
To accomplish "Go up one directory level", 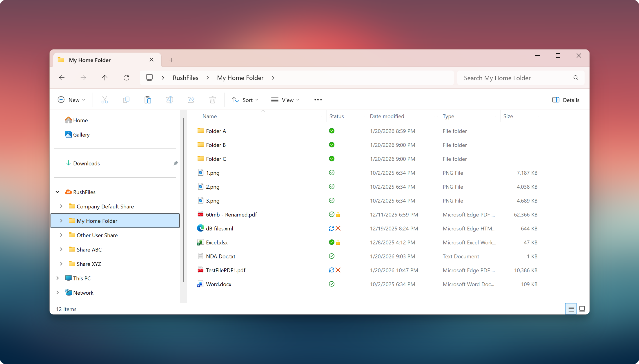I will click(105, 78).
